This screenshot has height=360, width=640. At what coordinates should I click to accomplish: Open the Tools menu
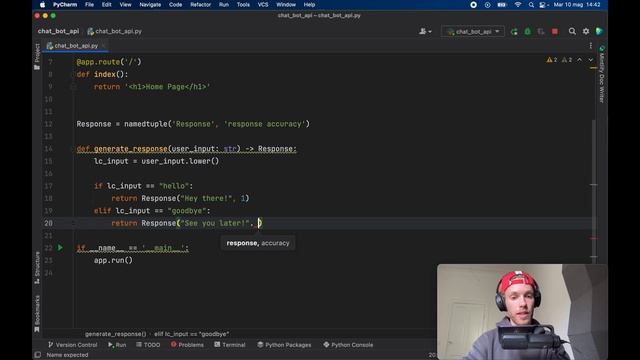[243, 5]
